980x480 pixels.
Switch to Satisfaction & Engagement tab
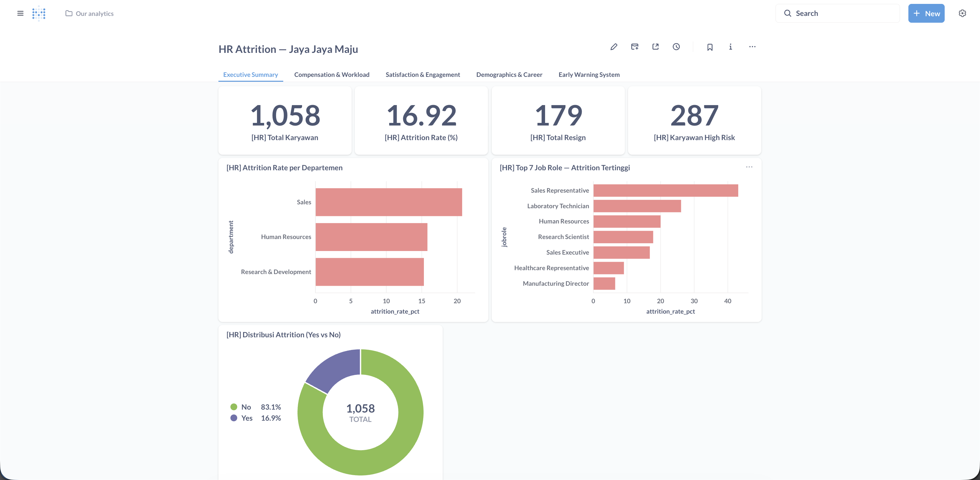[x=423, y=75]
